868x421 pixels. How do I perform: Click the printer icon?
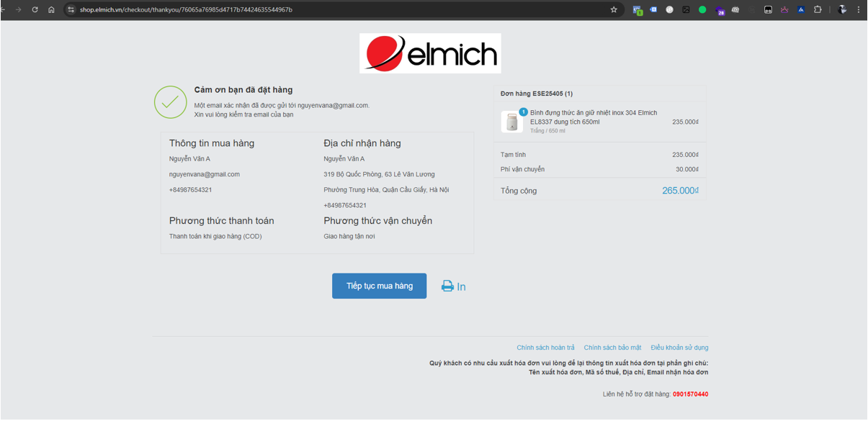[x=447, y=286]
